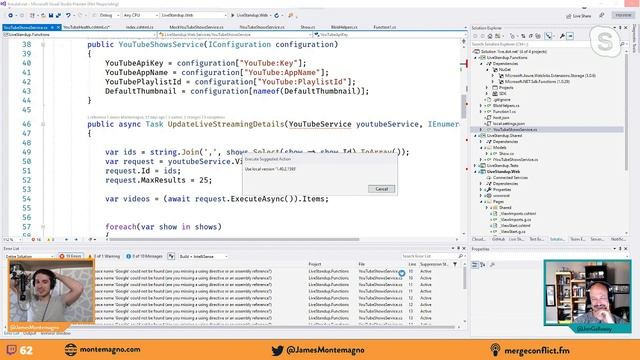Viewport: 640px width, 360px height.
Task: Click Cancel in the Execute Suggested Action dialog
Action: click(381, 189)
